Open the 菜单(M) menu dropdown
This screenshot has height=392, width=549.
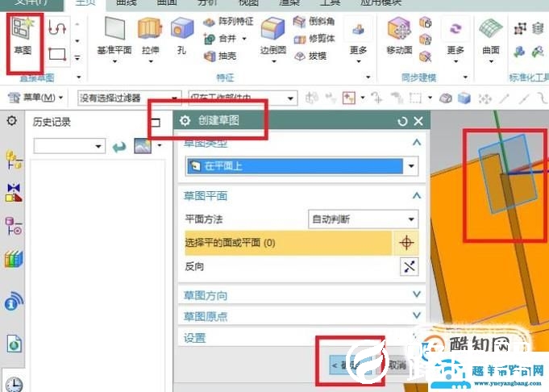click(35, 98)
